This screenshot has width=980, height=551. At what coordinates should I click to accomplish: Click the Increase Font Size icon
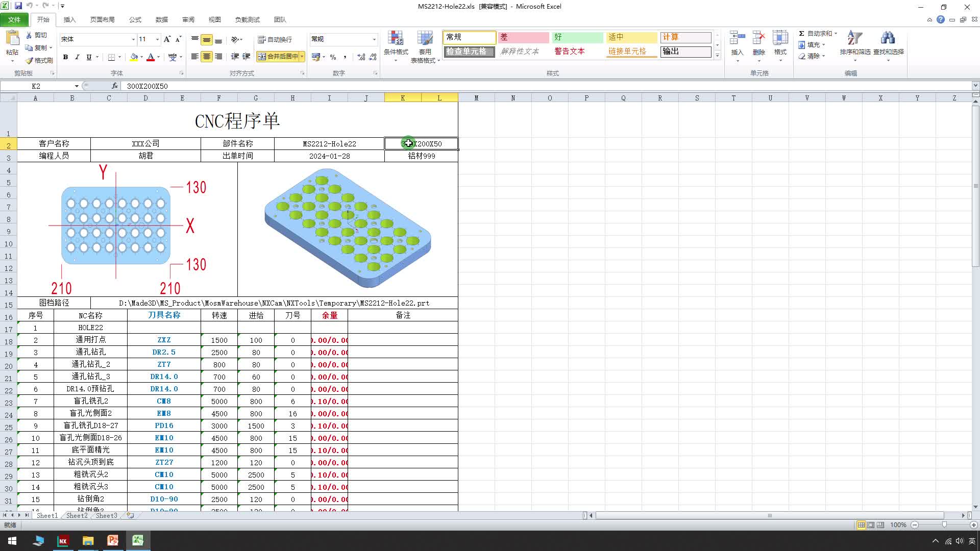(167, 39)
